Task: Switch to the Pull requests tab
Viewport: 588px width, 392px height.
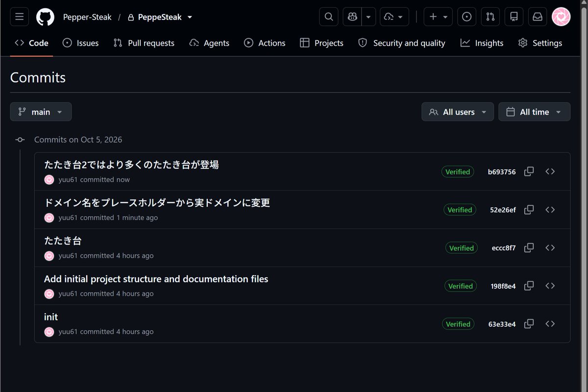Action: click(x=144, y=43)
